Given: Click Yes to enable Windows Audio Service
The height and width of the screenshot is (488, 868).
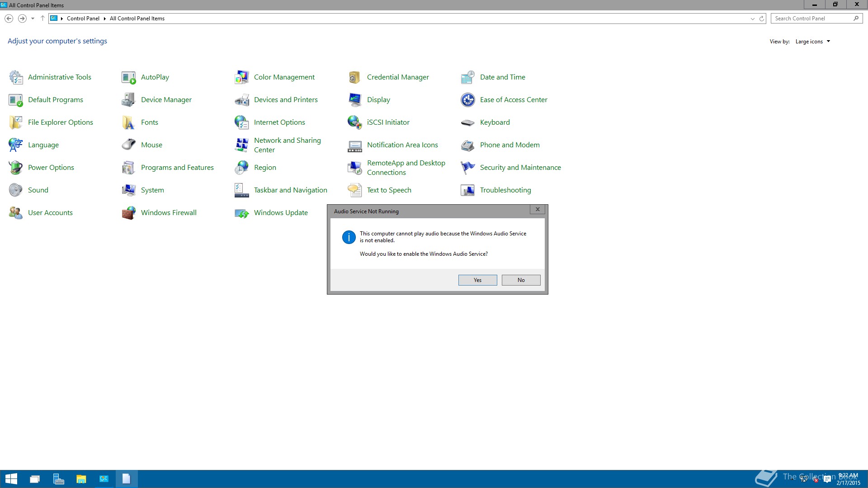Looking at the screenshot, I should 477,280.
